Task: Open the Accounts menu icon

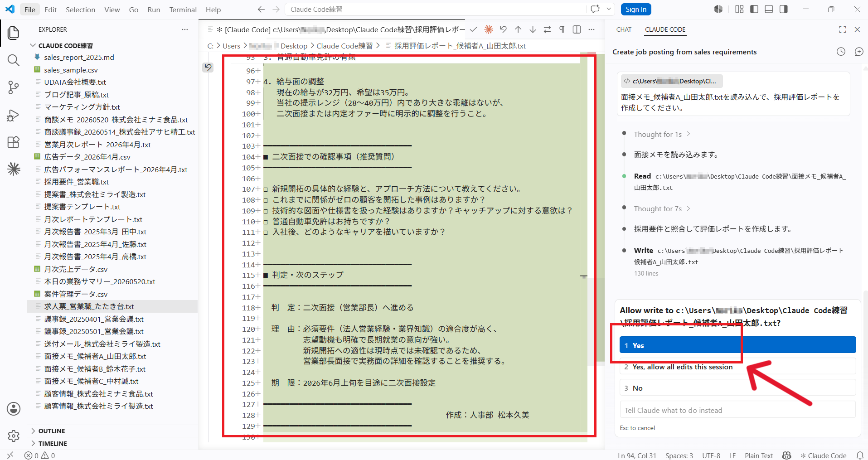Action: click(x=14, y=409)
